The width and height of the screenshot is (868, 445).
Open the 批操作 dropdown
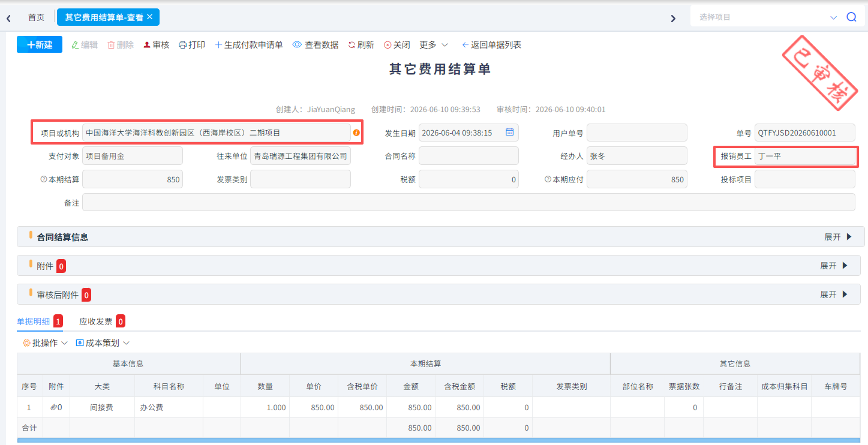point(45,343)
